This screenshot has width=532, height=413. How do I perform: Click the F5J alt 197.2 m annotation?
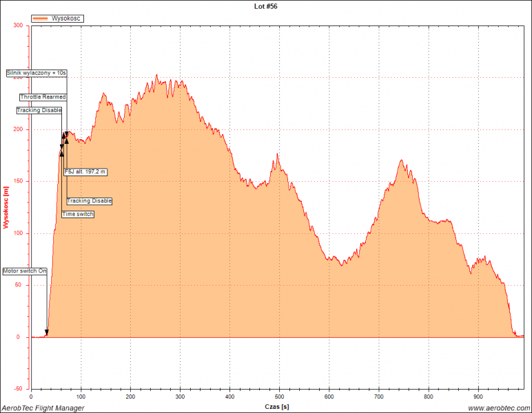coord(85,171)
